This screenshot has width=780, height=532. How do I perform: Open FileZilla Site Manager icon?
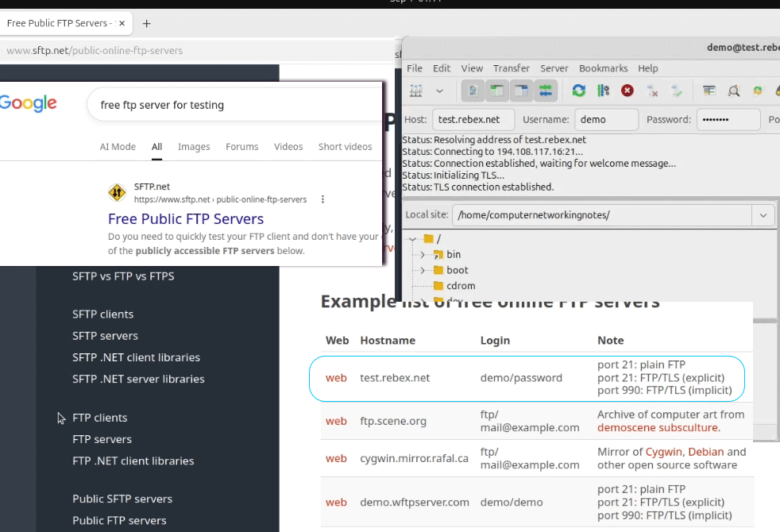416,91
